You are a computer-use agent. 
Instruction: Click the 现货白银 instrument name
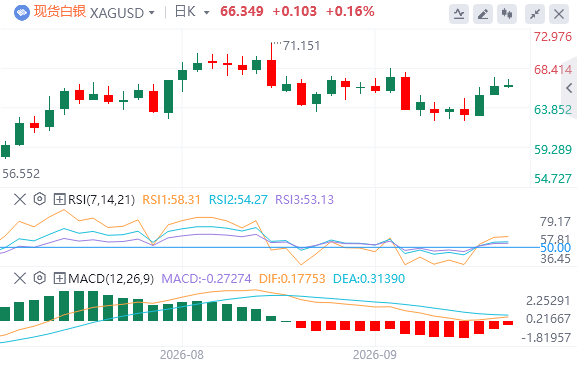coord(60,12)
